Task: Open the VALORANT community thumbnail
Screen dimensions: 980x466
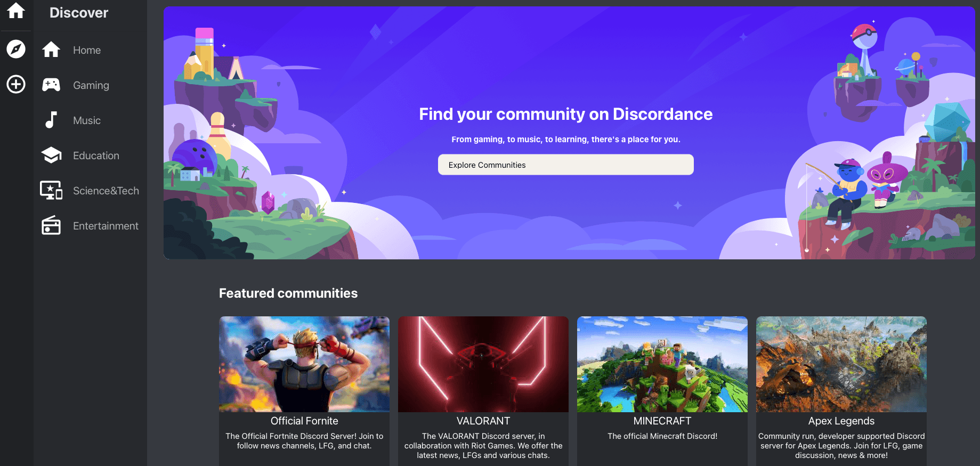Action: (483, 364)
